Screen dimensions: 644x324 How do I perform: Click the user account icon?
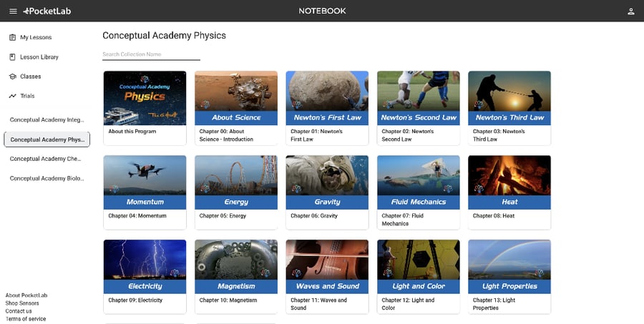pos(631,11)
